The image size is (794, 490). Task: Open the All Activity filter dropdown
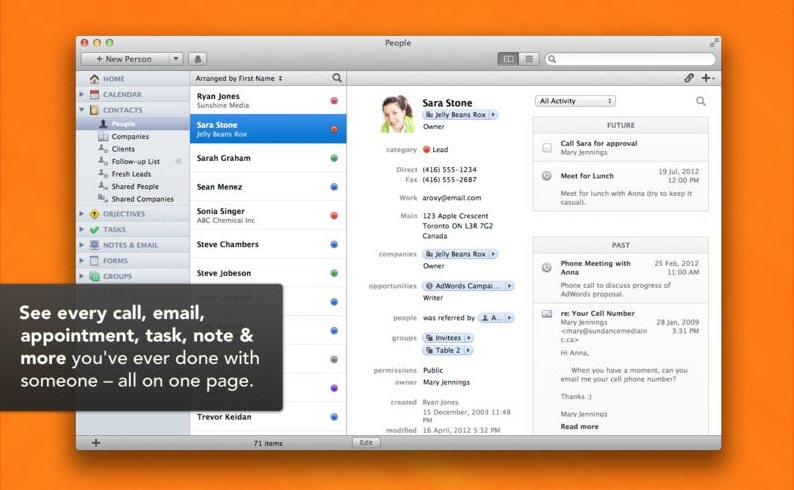click(575, 101)
